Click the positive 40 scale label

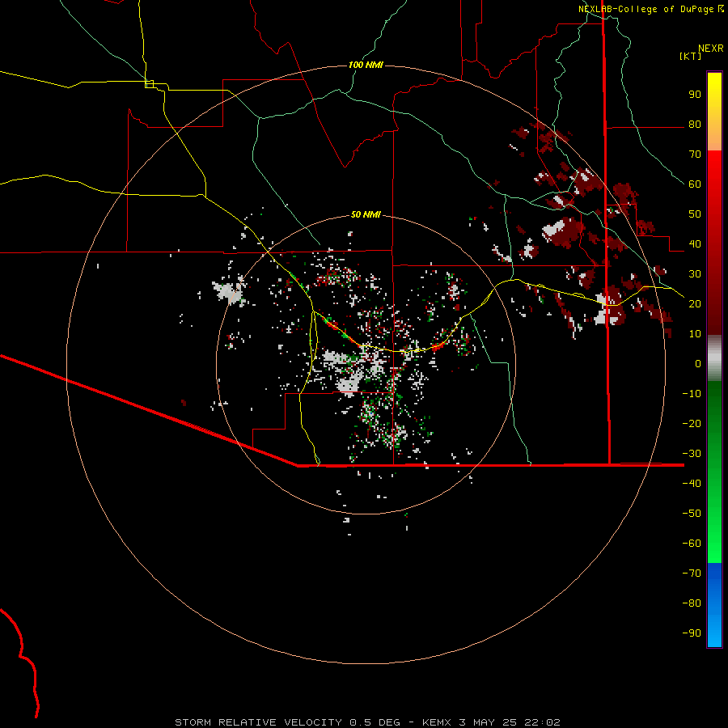[x=695, y=243]
